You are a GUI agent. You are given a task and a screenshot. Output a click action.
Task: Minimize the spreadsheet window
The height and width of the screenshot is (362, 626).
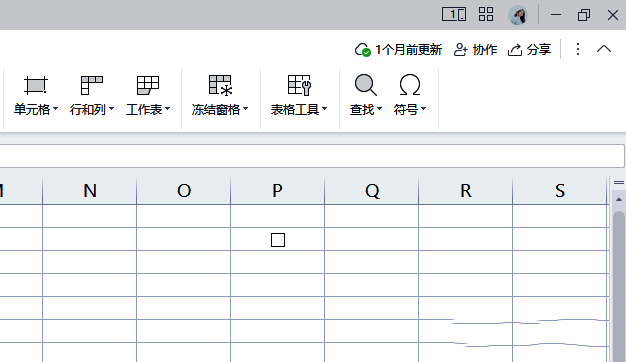556,15
